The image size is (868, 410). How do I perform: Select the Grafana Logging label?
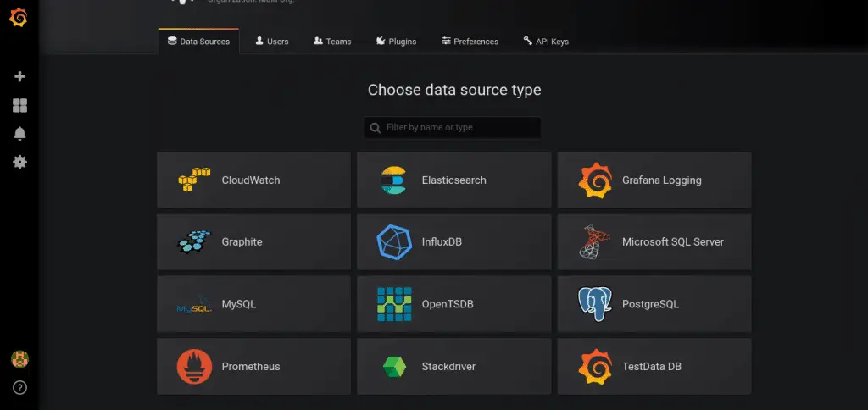661,180
